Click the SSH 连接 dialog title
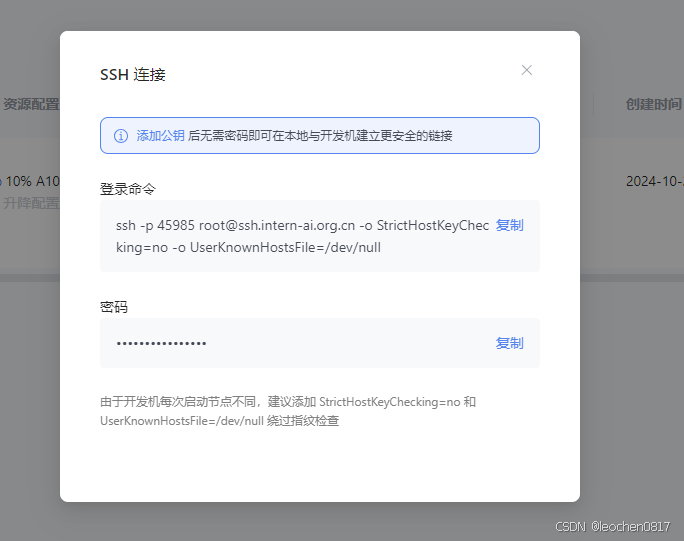Viewport: 684px width, 541px height. [133, 75]
